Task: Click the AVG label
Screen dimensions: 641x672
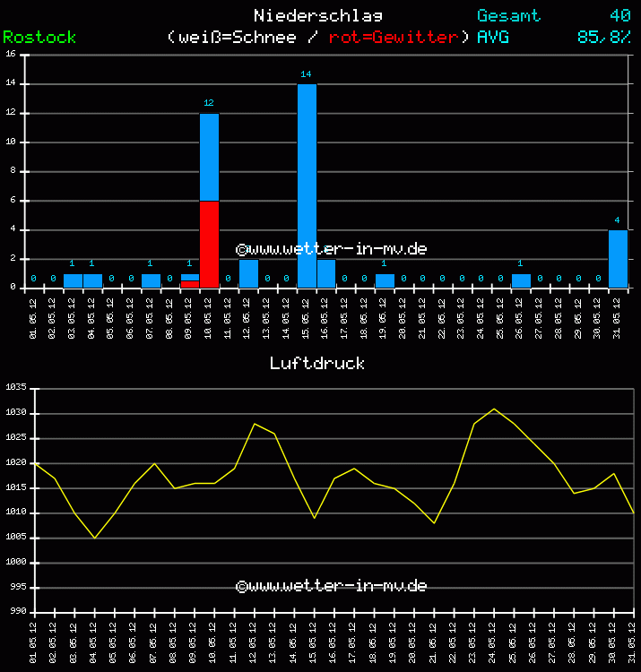Action: coord(493,37)
